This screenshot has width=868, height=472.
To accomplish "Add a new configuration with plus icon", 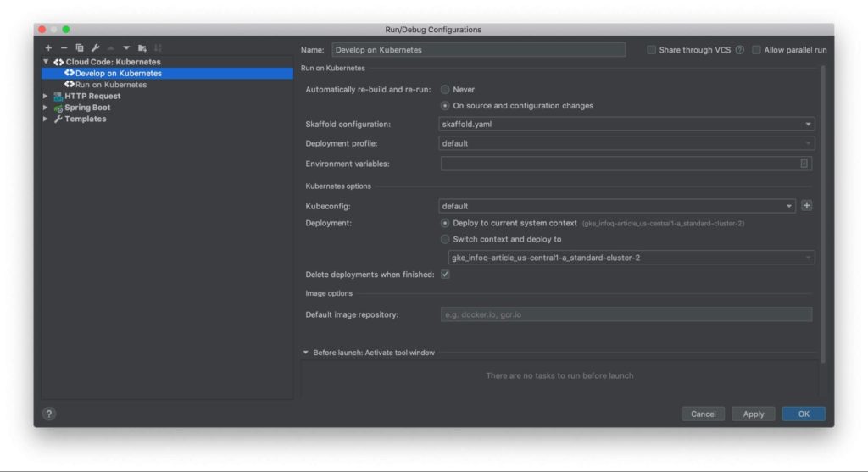I will pyautogui.click(x=48, y=48).
